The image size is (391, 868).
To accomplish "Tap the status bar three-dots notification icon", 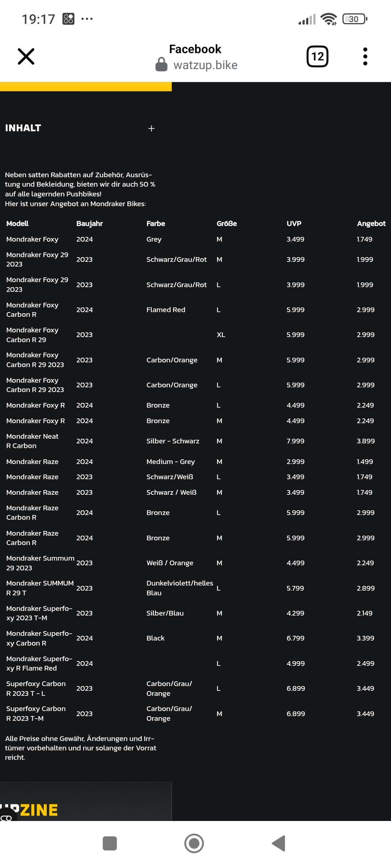I will point(87,19).
